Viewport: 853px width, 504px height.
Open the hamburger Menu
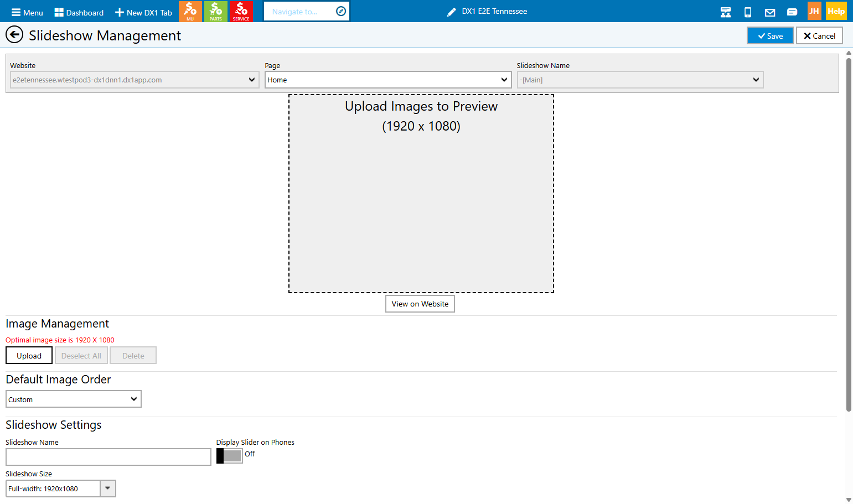coord(27,12)
